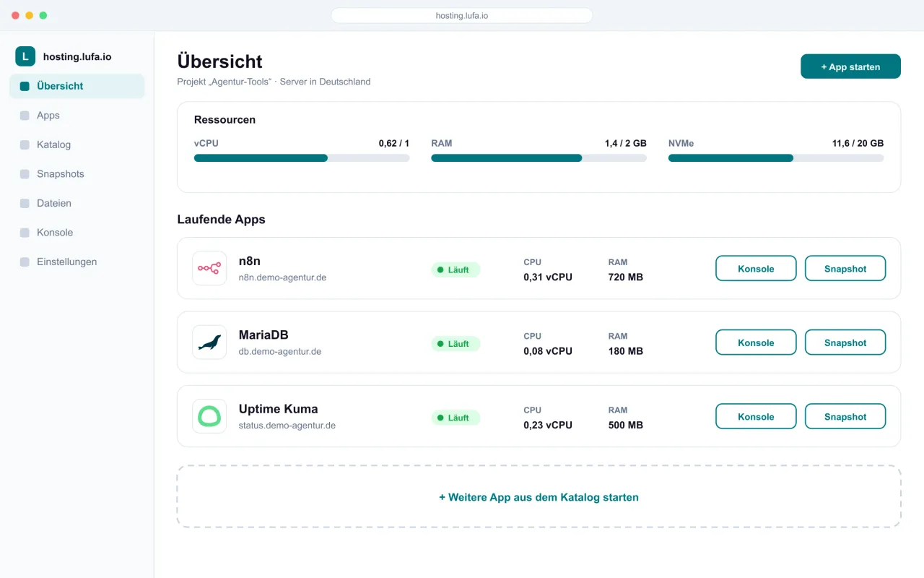Click the 11,6 / 20 GB NVMe value

pyautogui.click(x=858, y=143)
